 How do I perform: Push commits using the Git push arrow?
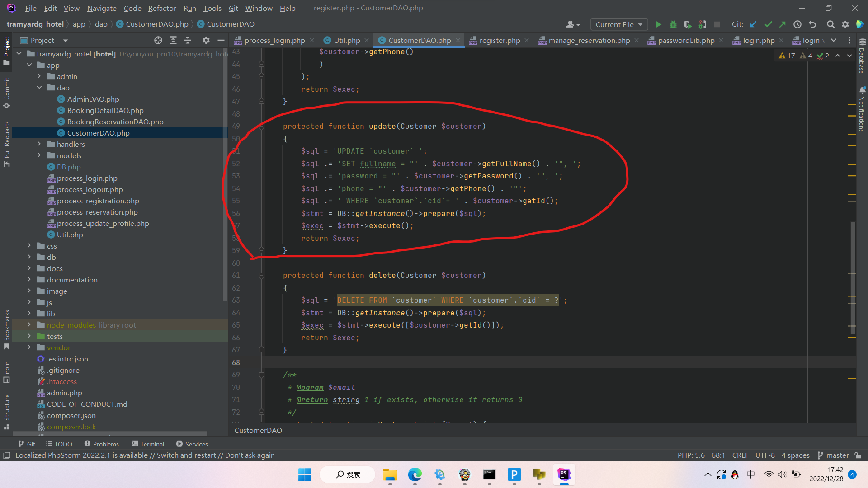pos(783,24)
